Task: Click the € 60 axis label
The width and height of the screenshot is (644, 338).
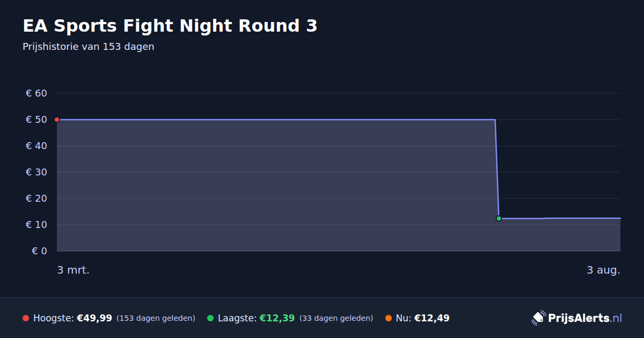Action: [36, 93]
